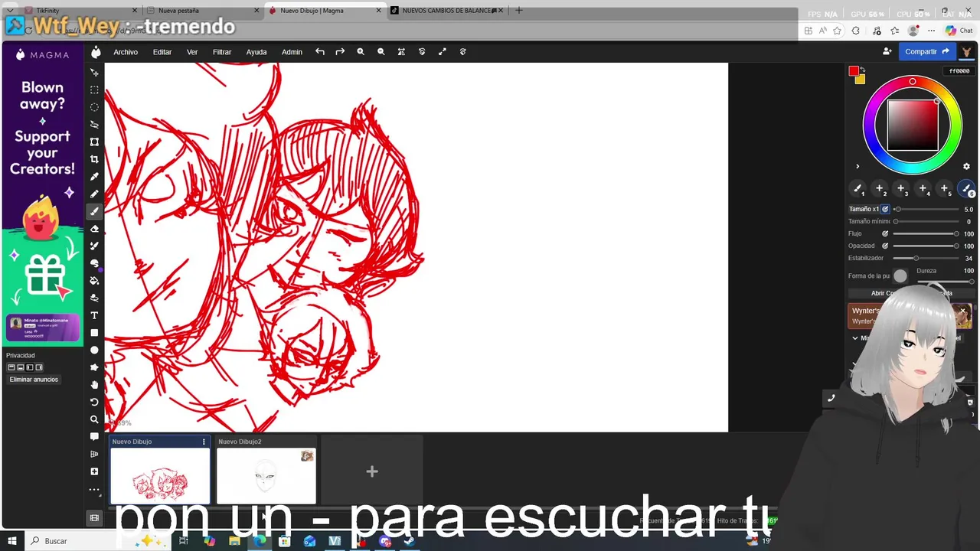Screen dimensions: 980x551
Task: Open the invite user icon beside Compartir
Action: 887,51
